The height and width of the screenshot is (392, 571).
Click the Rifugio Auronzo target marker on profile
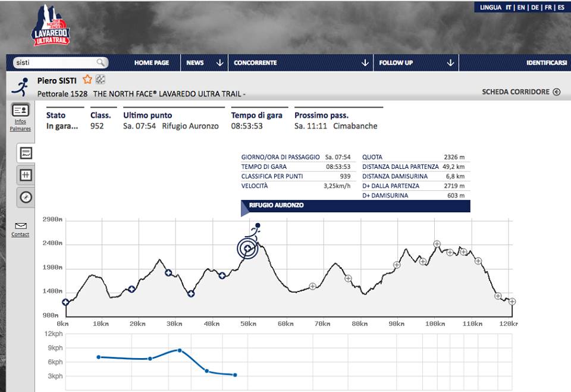pyautogui.click(x=247, y=248)
